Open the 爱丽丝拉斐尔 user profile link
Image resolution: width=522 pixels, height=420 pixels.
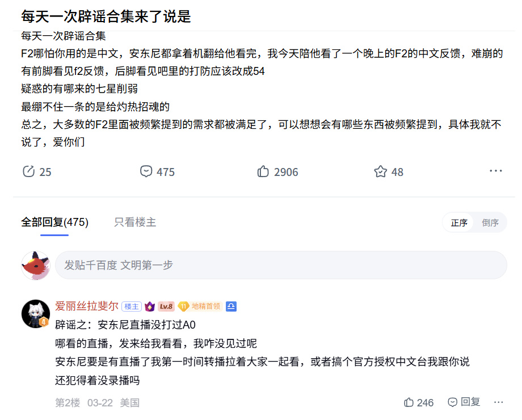tap(87, 306)
